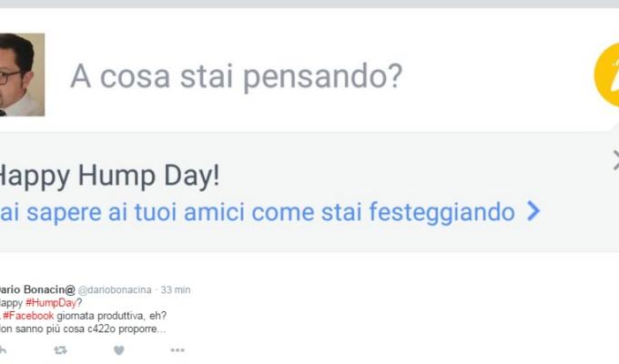This screenshot has height=364, width=619.
Task: Click the gray bar at page top
Action: (309, 4)
